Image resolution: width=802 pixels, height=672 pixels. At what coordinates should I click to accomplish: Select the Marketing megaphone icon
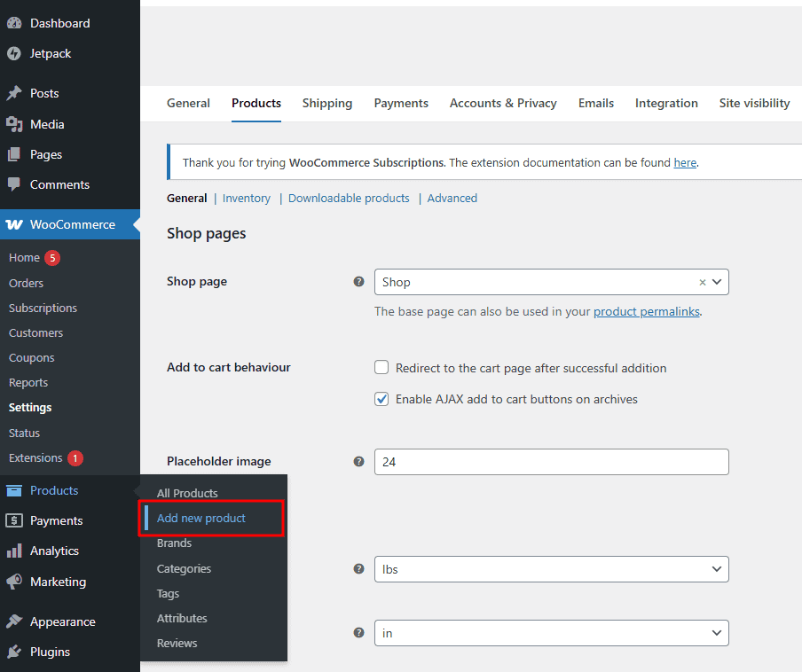[x=16, y=582]
